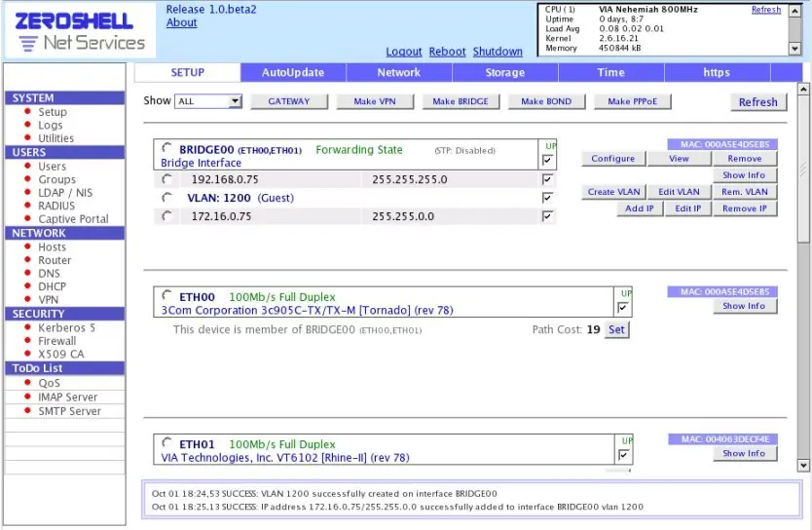Select the BRIDGE00 interface radio button

coord(166,148)
